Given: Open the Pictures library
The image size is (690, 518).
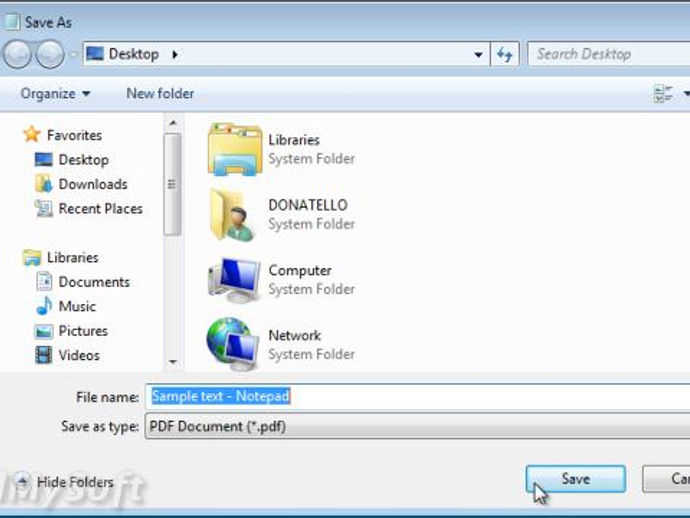Looking at the screenshot, I should (x=83, y=331).
